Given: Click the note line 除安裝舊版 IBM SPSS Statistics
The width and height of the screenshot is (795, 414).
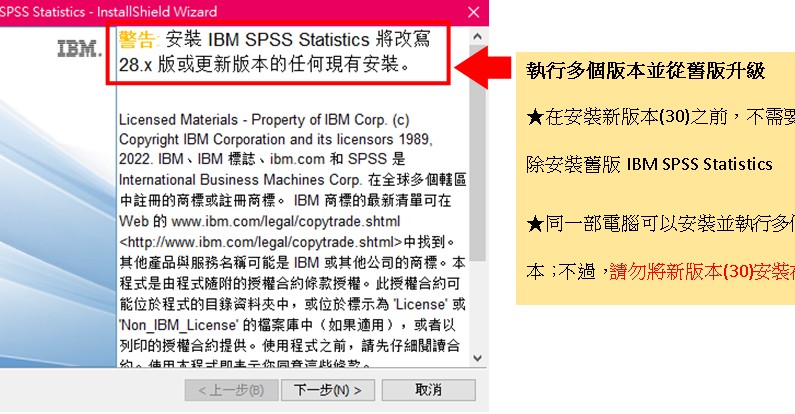Looking at the screenshot, I should tap(649, 164).
